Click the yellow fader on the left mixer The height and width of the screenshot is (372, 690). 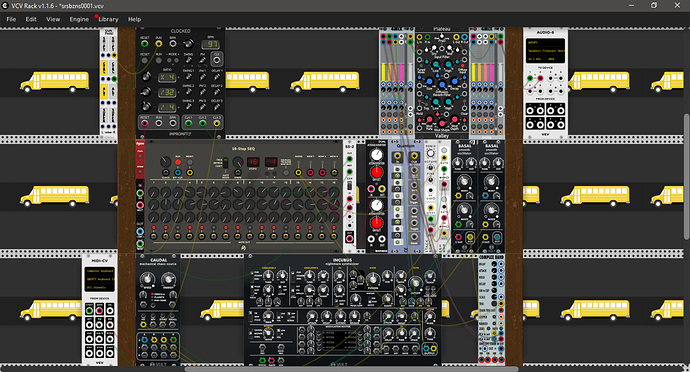(x=383, y=72)
